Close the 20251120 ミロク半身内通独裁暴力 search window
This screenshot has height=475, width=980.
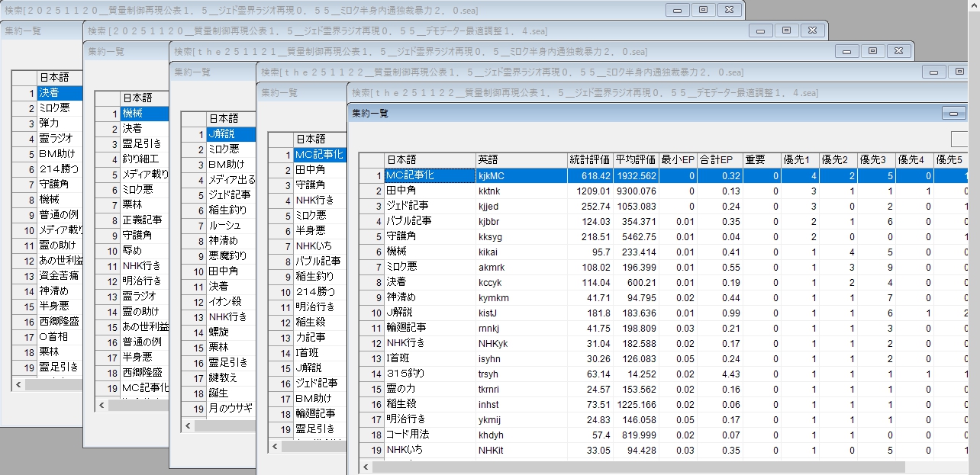coord(730,10)
